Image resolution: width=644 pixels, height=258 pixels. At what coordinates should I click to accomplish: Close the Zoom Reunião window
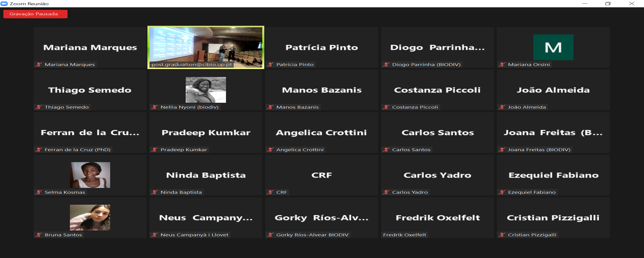[x=632, y=3]
